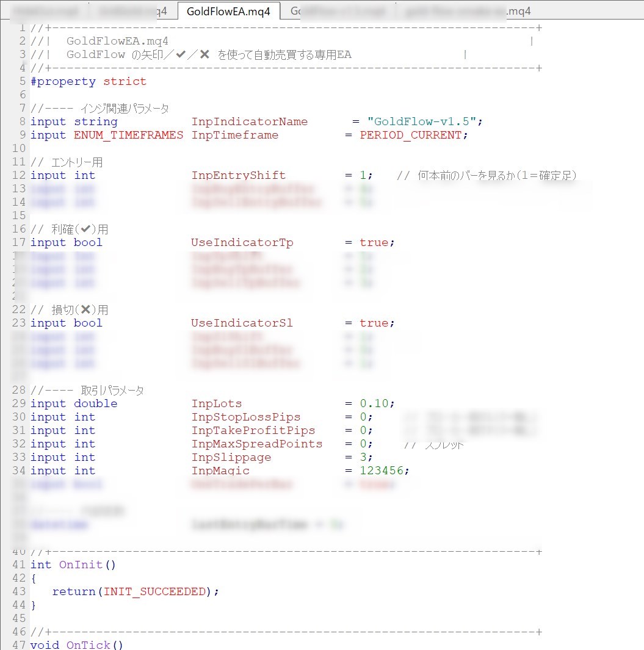
Task: Place cursor on PERIOD_CURRENT value
Action: [410, 135]
